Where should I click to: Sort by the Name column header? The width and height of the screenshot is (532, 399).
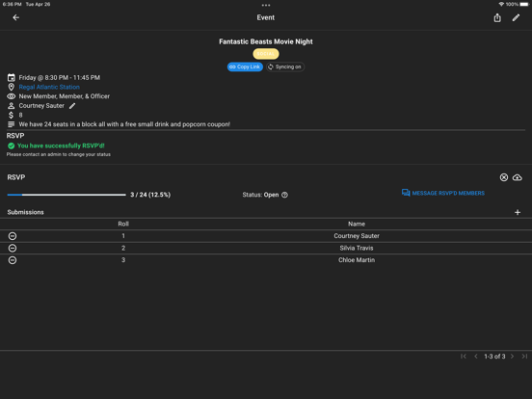(x=357, y=224)
